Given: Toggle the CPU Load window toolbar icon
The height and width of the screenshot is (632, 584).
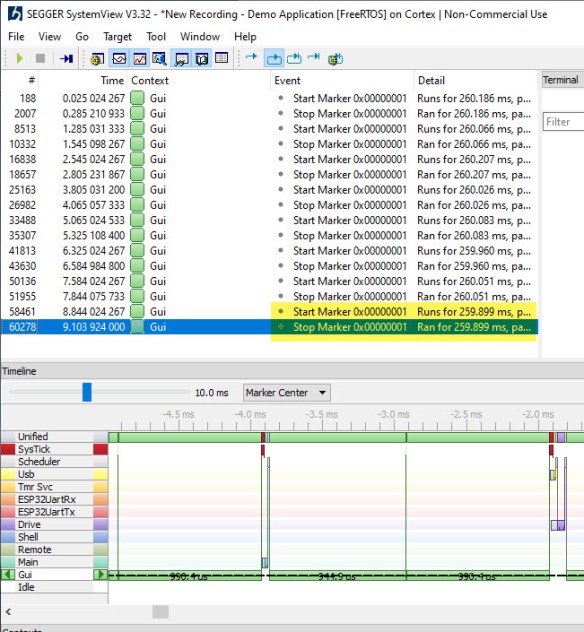Looking at the screenshot, I should (x=139, y=59).
